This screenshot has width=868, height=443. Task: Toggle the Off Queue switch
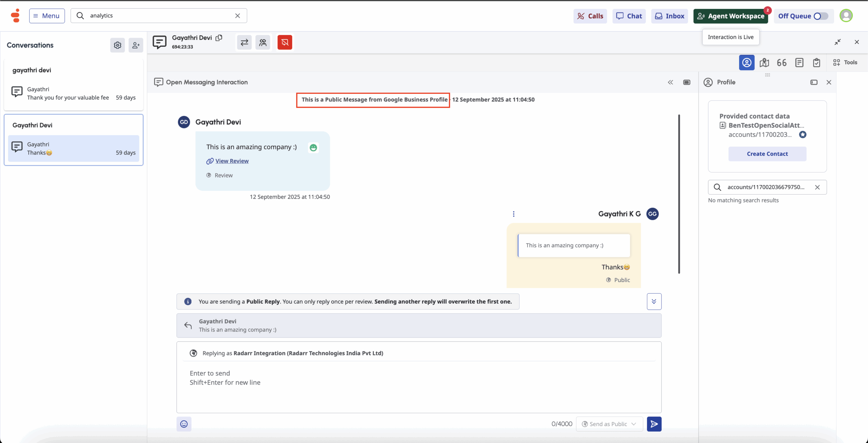[x=821, y=16]
